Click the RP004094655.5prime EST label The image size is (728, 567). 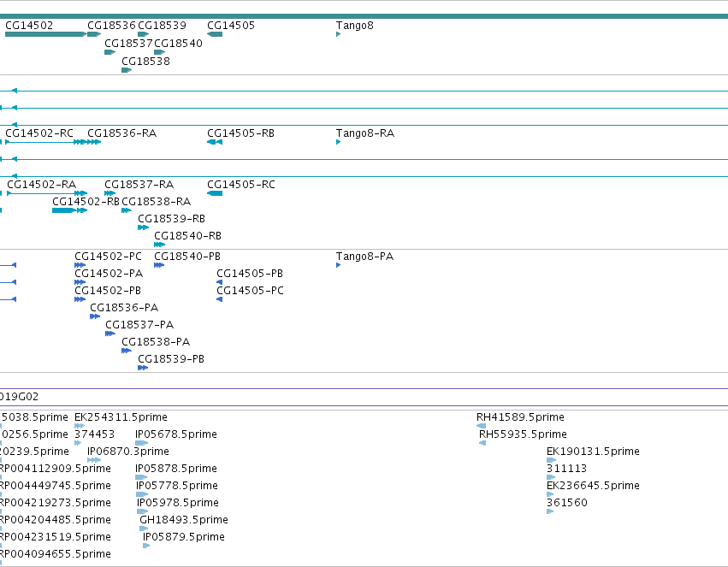[x=56, y=554]
